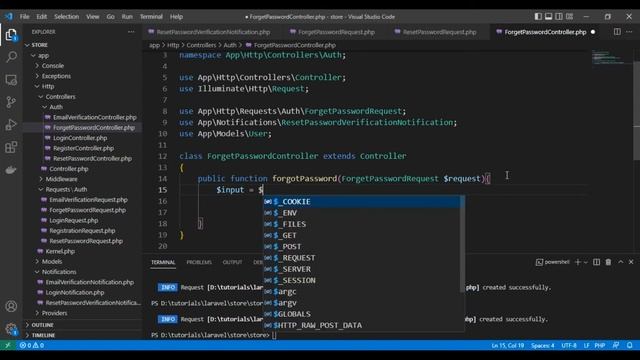The image size is (640, 360).
Task: Click the PHP language mode in status bar
Action: click(x=600, y=345)
